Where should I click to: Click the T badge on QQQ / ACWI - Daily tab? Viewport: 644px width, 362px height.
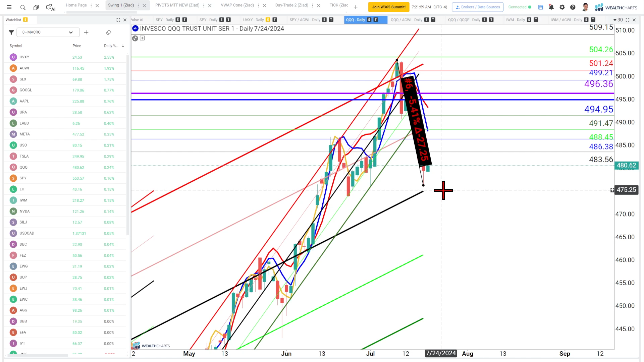click(433, 20)
